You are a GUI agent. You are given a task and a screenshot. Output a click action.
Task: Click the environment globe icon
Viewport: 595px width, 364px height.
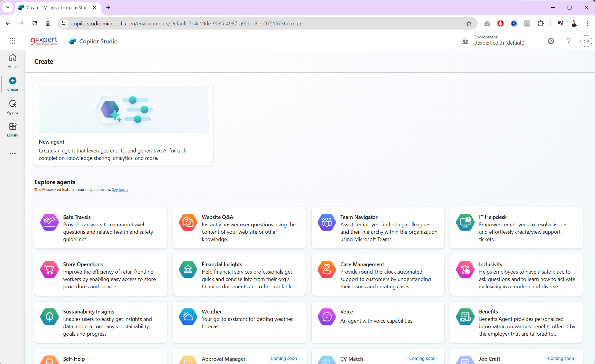point(465,41)
